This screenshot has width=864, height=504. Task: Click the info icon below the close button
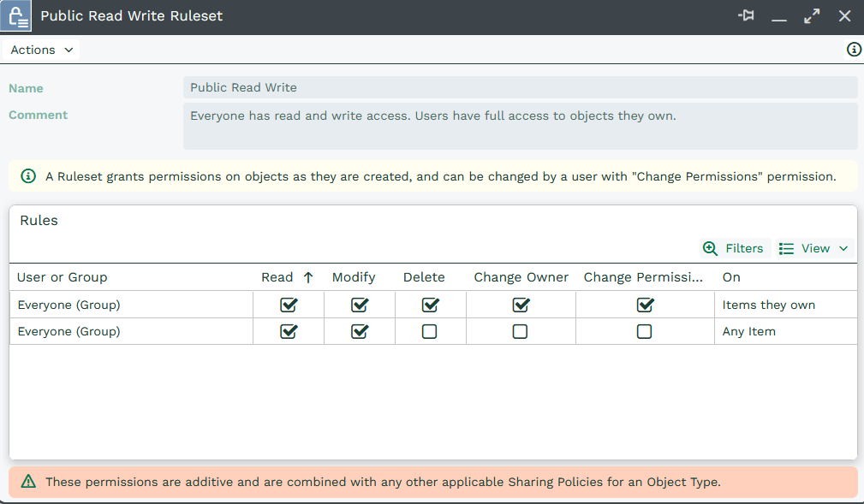(853, 50)
